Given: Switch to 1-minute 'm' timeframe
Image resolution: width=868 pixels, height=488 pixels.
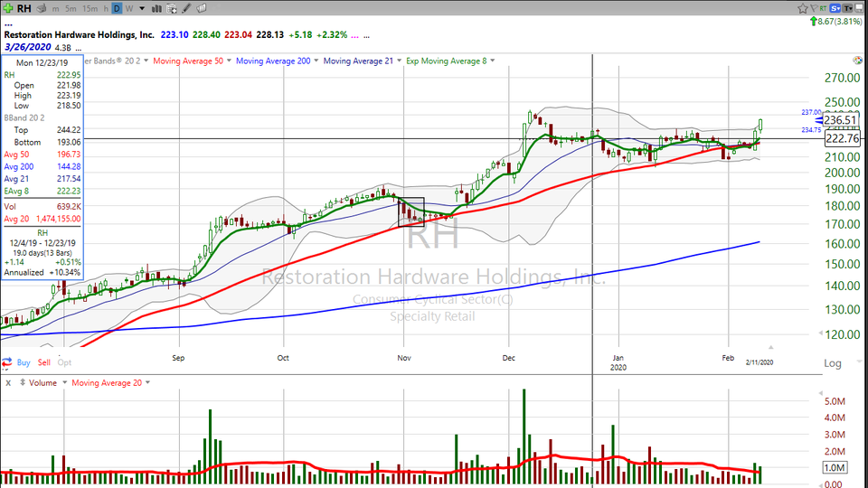Looking at the screenshot, I should [55, 9].
